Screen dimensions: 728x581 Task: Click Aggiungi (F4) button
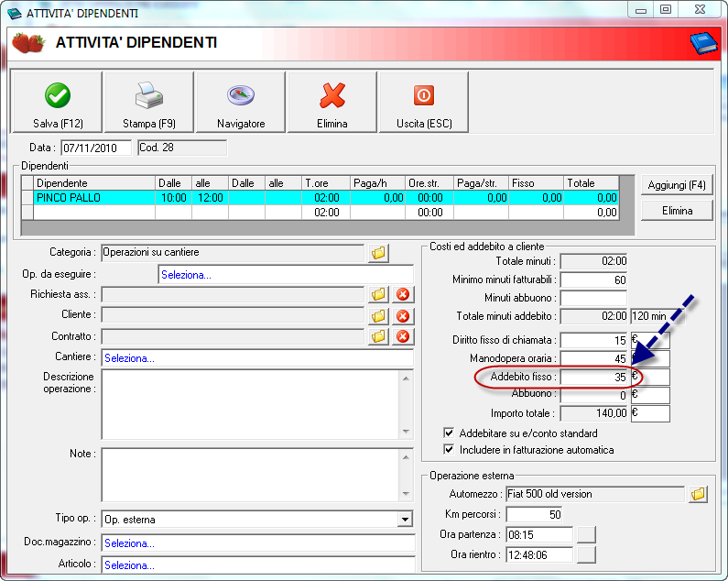pos(677,185)
